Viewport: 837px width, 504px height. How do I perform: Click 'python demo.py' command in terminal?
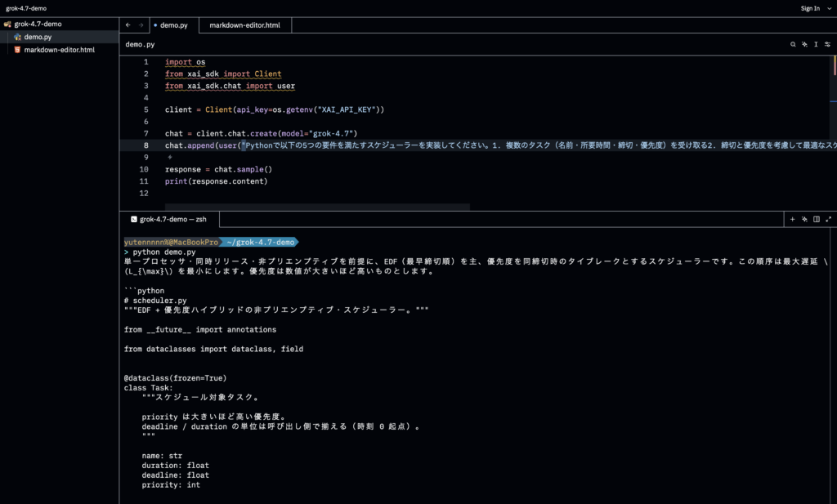pos(163,252)
